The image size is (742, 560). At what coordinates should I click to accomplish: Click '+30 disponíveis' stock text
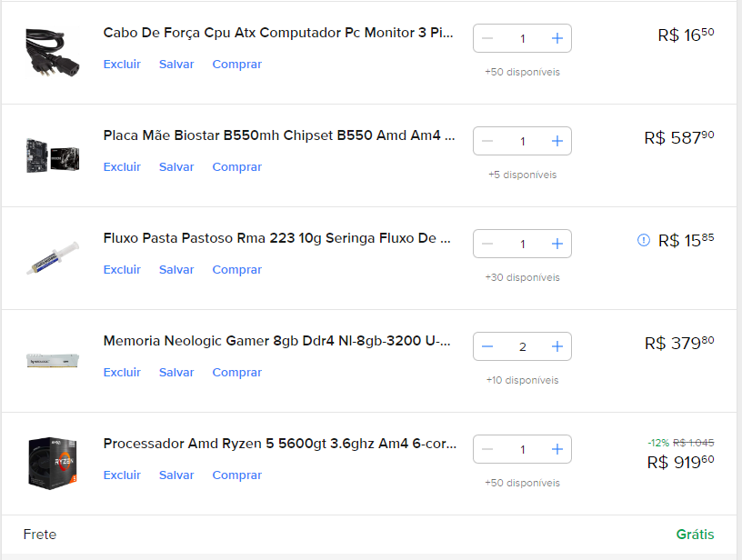click(x=523, y=277)
